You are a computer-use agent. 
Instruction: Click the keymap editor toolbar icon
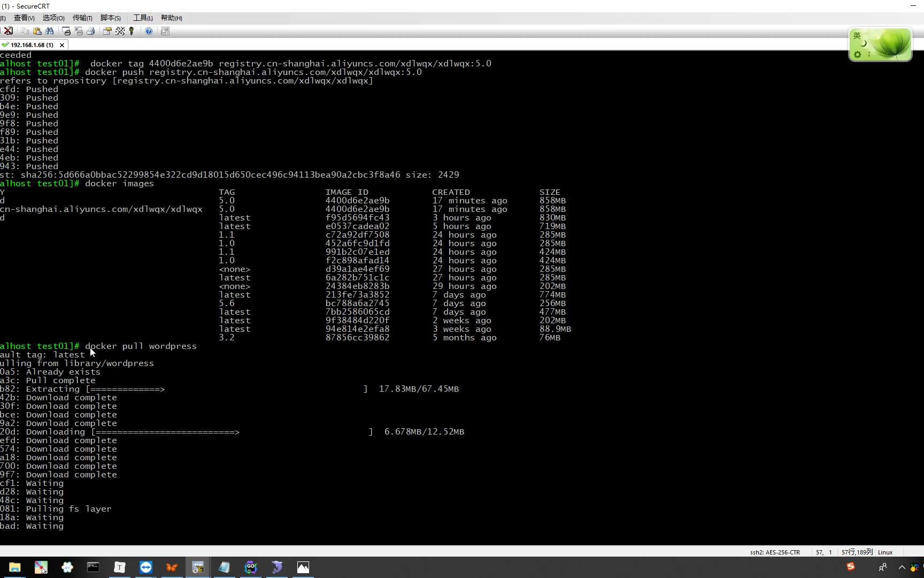[120, 31]
